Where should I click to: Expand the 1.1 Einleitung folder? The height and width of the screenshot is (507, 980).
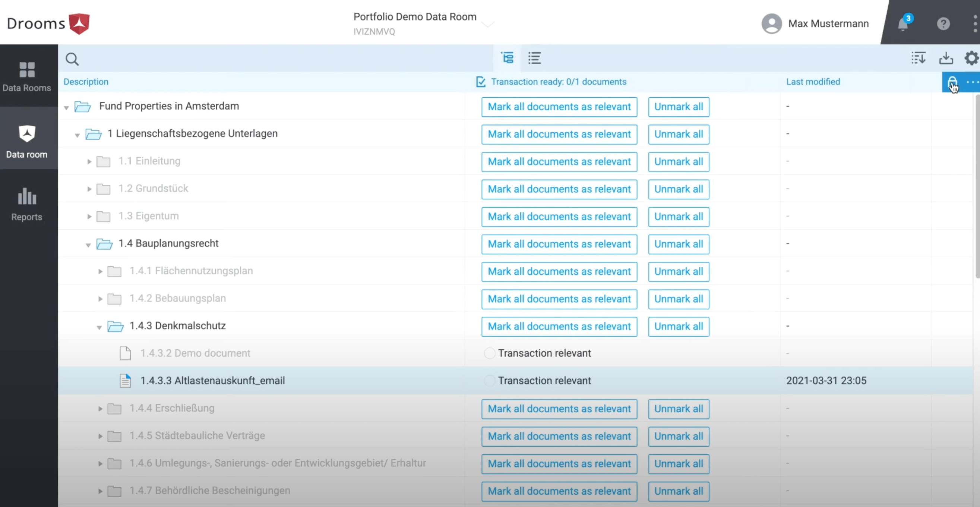(x=89, y=161)
